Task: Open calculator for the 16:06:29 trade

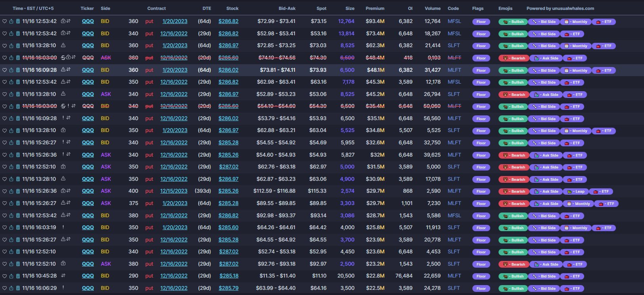Action: click(x=18, y=288)
